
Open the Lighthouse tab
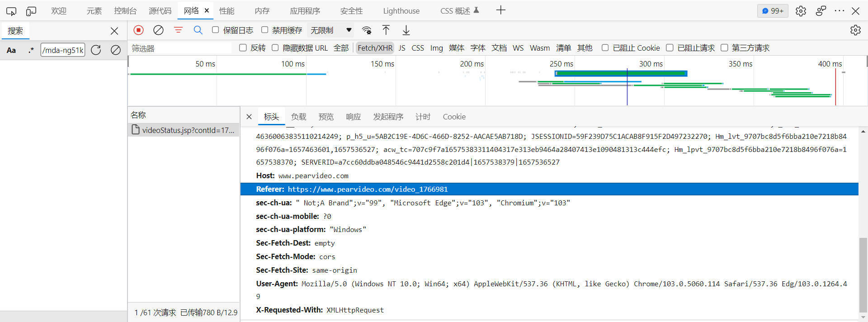point(401,11)
